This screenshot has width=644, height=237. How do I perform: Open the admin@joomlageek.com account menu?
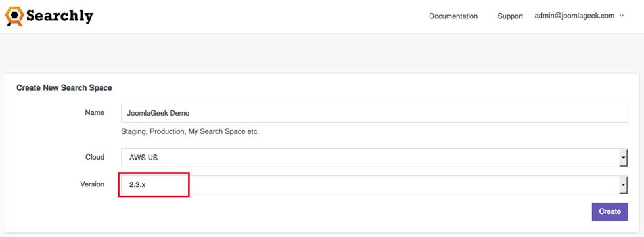coord(579,16)
